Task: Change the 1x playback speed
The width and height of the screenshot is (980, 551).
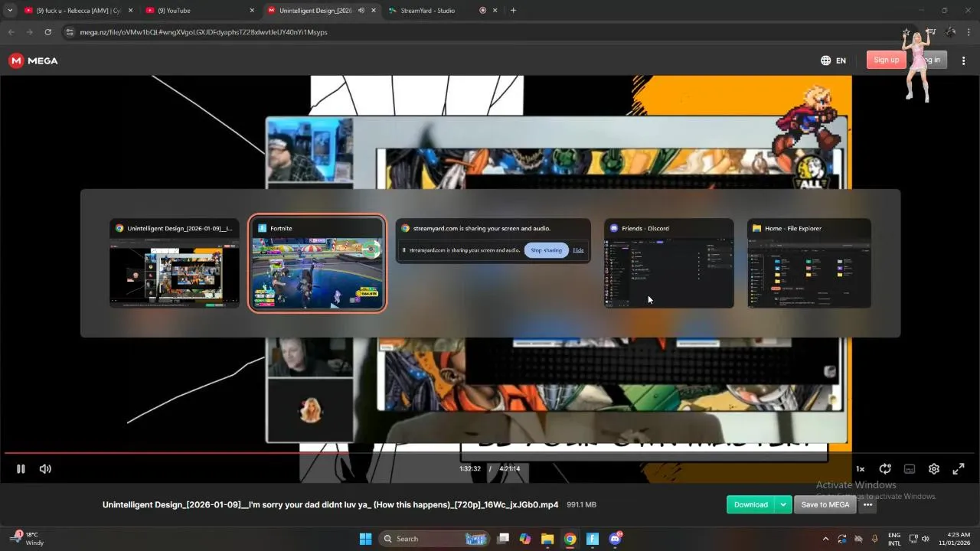Action: pyautogui.click(x=860, y=469)
